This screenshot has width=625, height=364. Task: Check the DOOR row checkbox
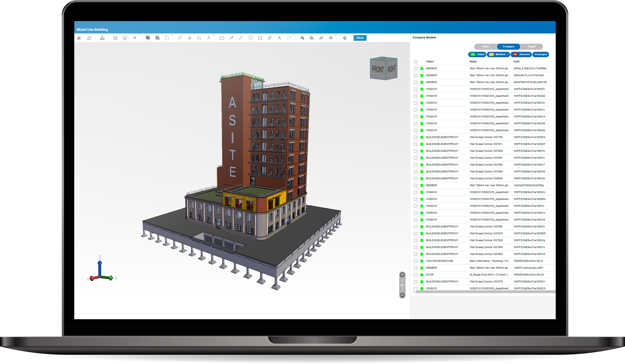pos(416,275)
